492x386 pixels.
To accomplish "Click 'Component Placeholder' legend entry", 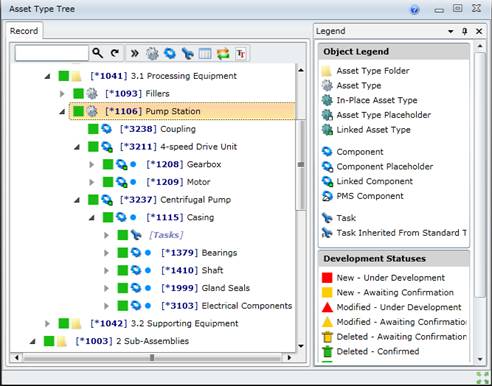I will tap(385, 167).
